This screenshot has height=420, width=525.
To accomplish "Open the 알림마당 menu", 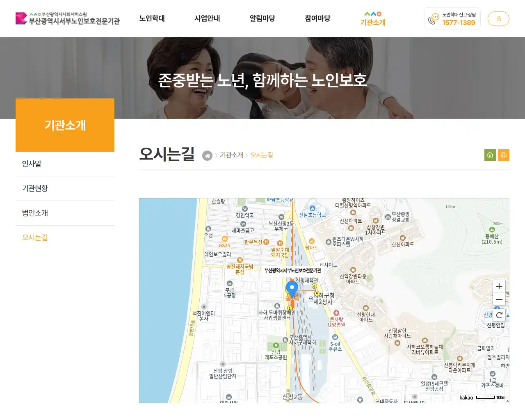I will tap(262, 18).
